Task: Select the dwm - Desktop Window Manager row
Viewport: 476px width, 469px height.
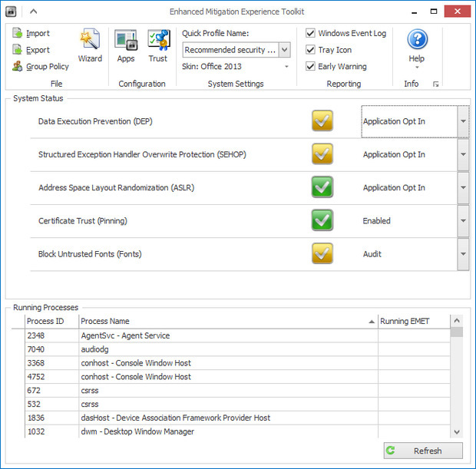Action: click(237, 431)
